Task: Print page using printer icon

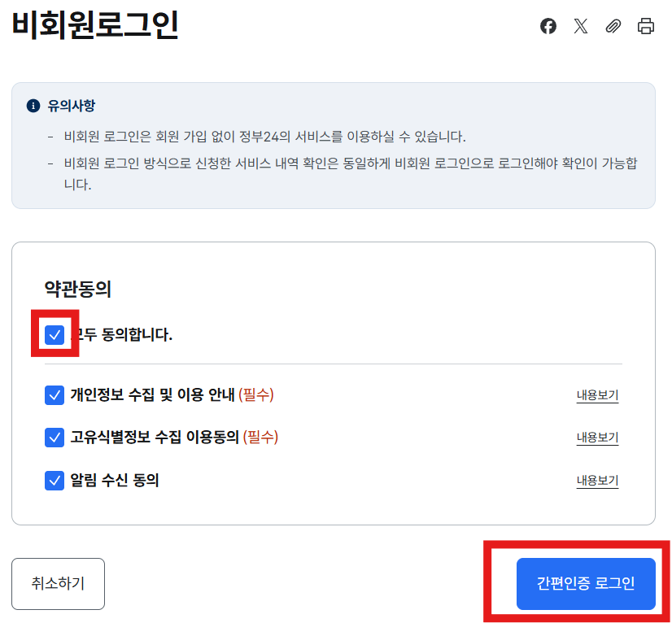Action: point(646,26)
